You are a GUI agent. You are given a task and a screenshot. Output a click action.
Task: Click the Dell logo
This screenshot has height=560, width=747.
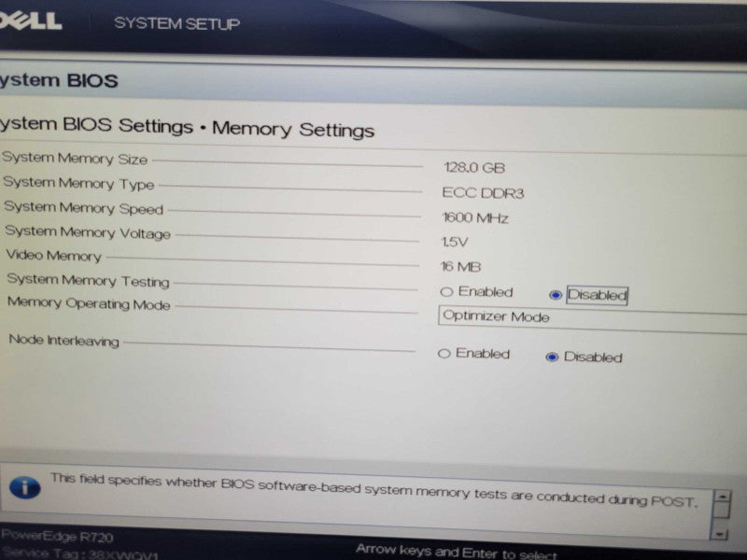pyautogui.click(x=31, y=21)
